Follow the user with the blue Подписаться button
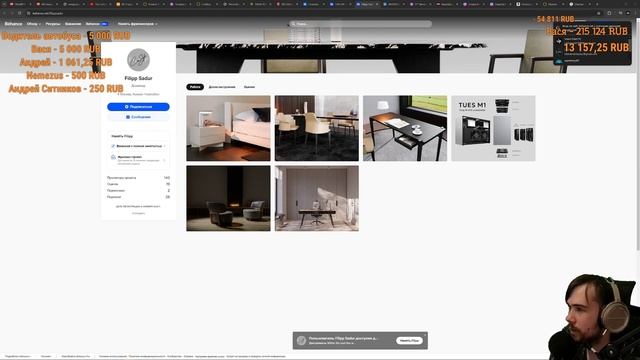 138,107
